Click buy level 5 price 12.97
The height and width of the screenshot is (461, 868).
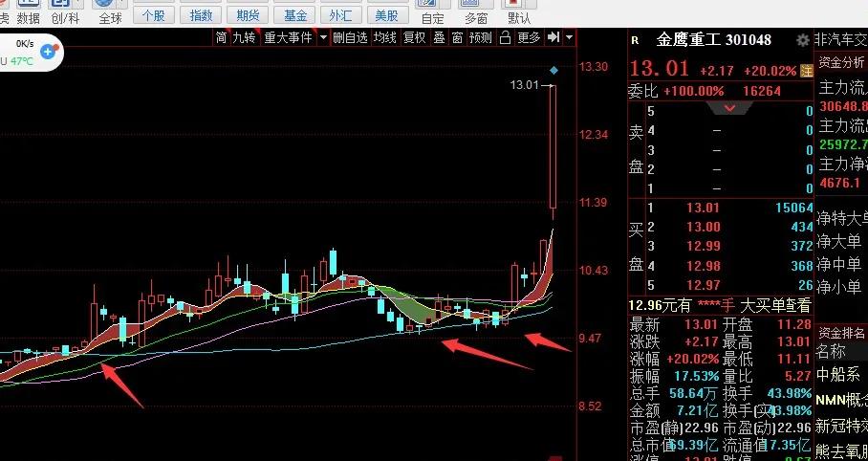(703, 285)
